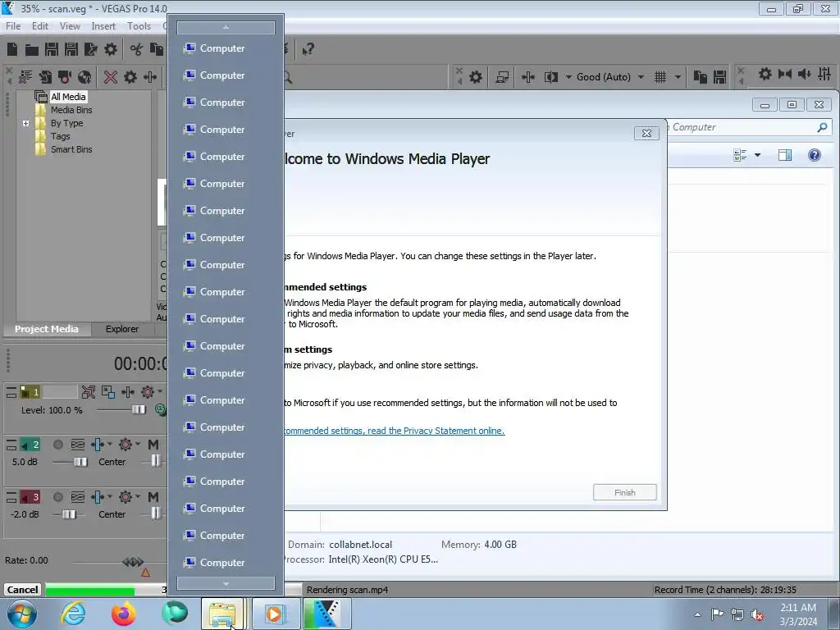Select the Smart Bins folder
The height and width of the screenshot is (630, 840).
point(71,149)
